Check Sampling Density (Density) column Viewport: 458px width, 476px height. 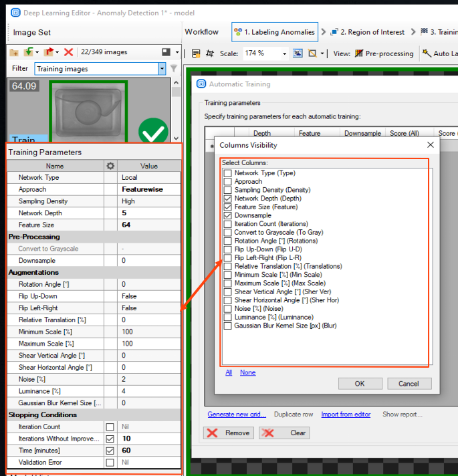click(x=227, y=190)
